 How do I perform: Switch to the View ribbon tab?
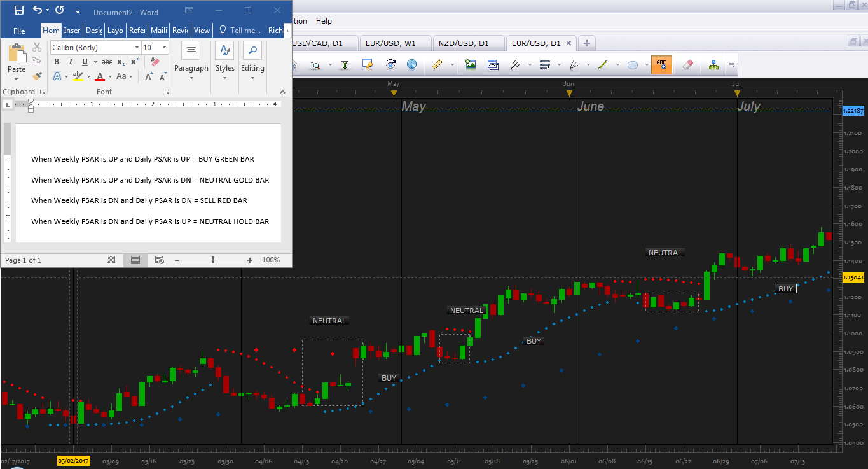click(x=202, y=30)
